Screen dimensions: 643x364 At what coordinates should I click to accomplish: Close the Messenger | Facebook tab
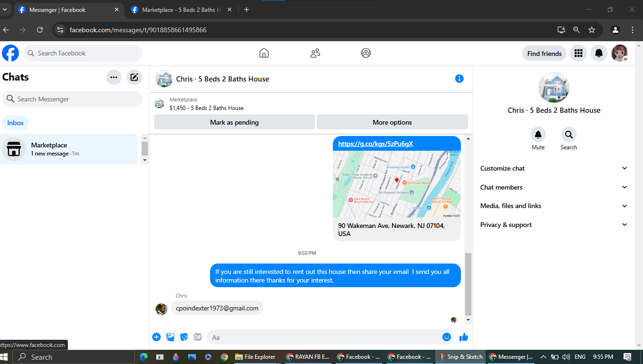117,9
